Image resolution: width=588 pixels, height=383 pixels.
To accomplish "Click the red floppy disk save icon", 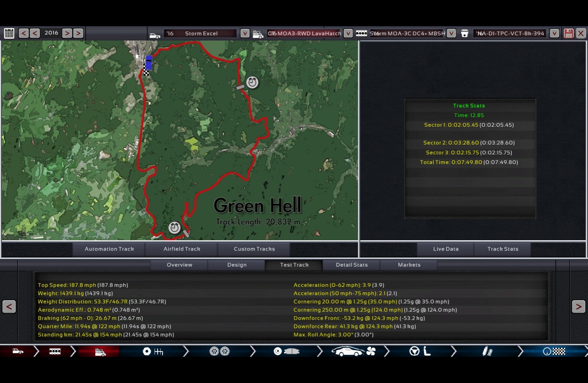I will (x=568, y=33).
